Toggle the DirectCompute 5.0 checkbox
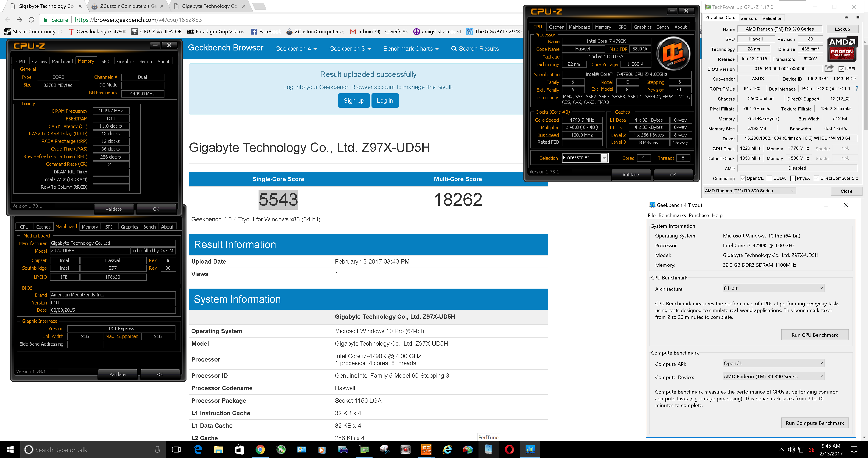The width and height of the screenshot is (868, 458). [817, 178]
